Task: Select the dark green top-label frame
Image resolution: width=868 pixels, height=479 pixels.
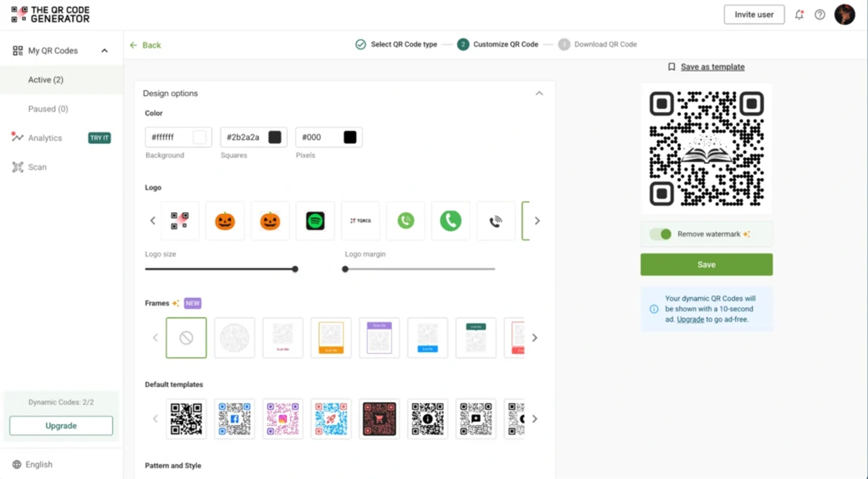Action: tap(476, 338)
